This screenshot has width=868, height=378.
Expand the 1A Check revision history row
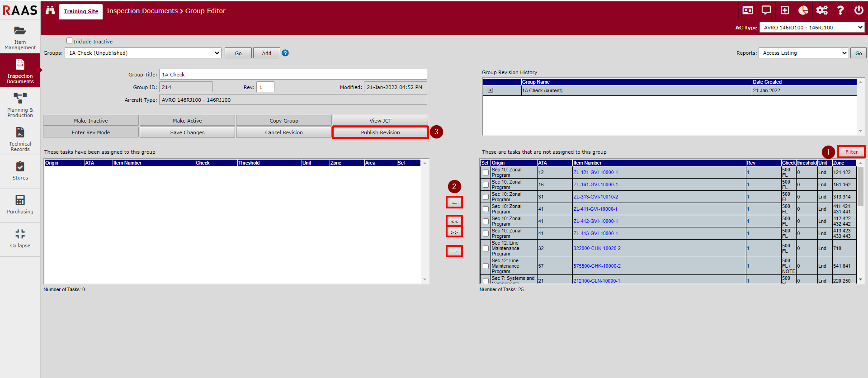pos(491,90)
